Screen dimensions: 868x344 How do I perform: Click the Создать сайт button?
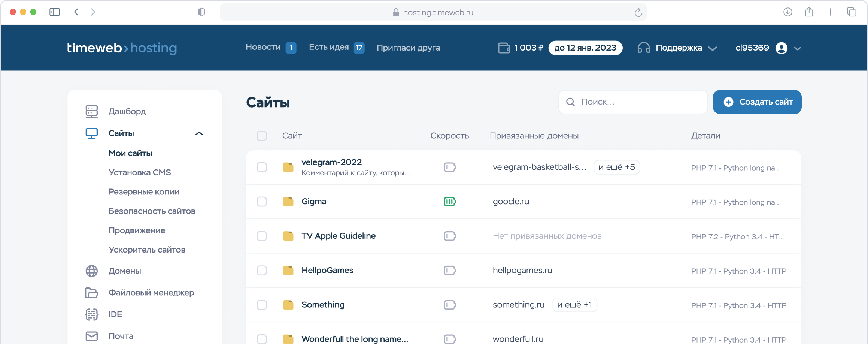click(757, 102)
